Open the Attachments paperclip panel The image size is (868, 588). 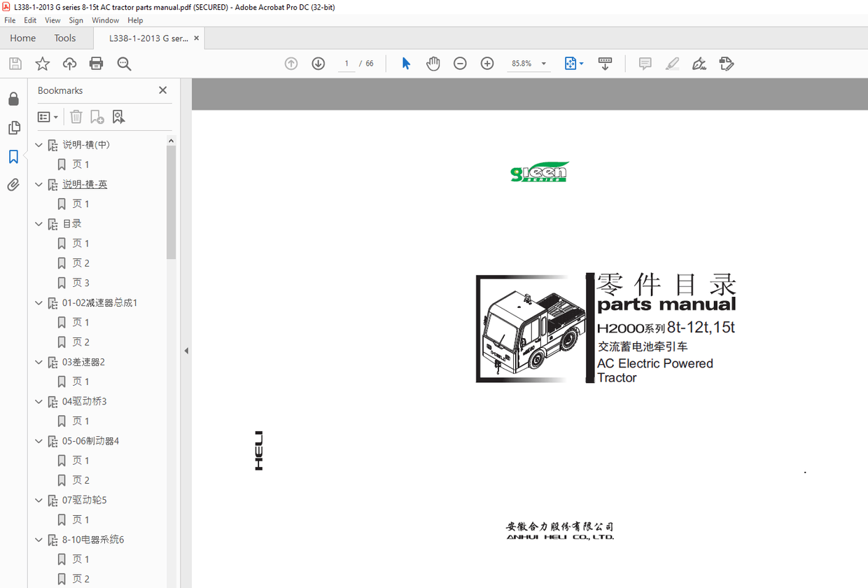pyautogui.click(x=13, y=185)
